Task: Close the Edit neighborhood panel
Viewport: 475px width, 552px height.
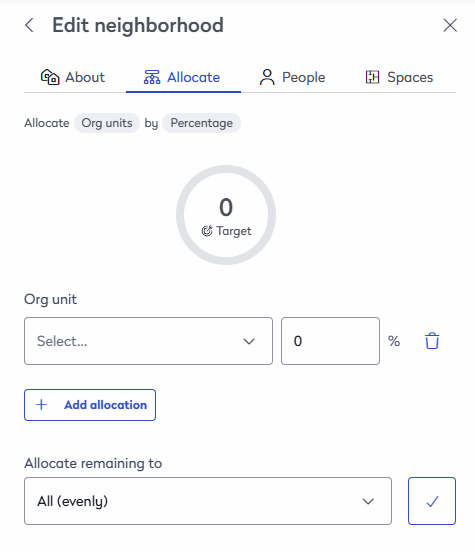Action: [x=450, y=25]
